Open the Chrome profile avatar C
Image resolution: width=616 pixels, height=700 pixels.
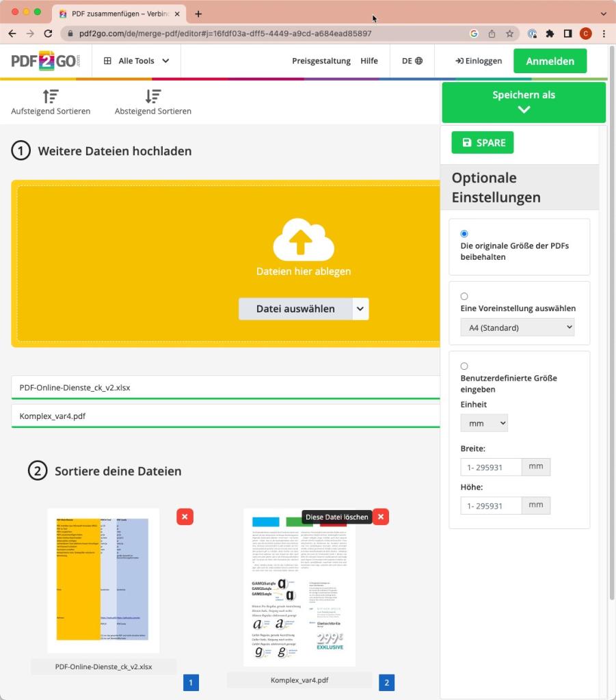[x=586, y=33]
